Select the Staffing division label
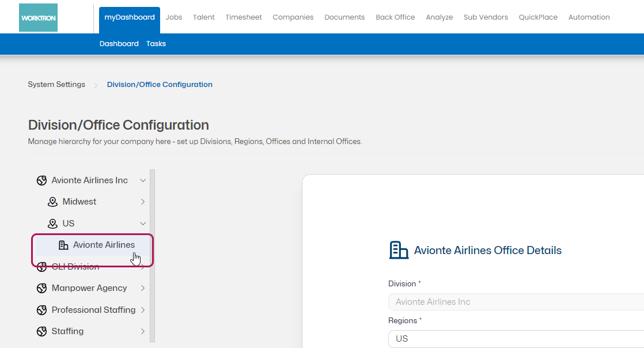644x348 pixels. [x=67, y=331]
